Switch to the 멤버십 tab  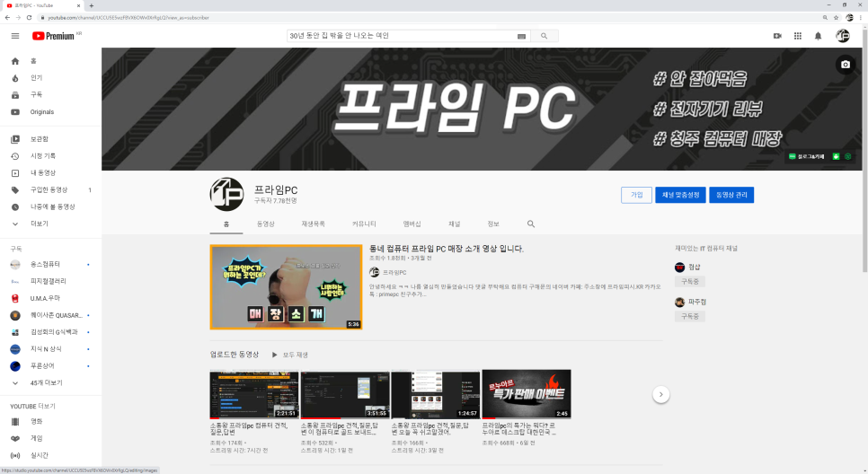coord(412,224)
